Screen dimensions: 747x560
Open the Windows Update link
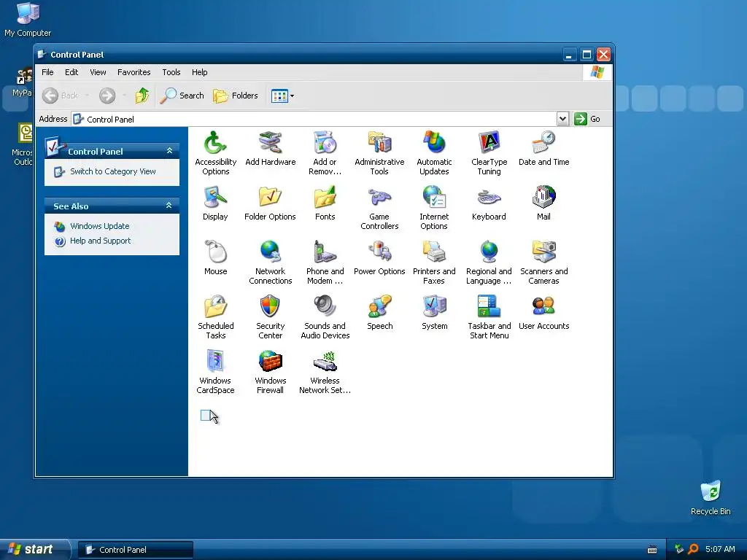click(x=99, y=226)
